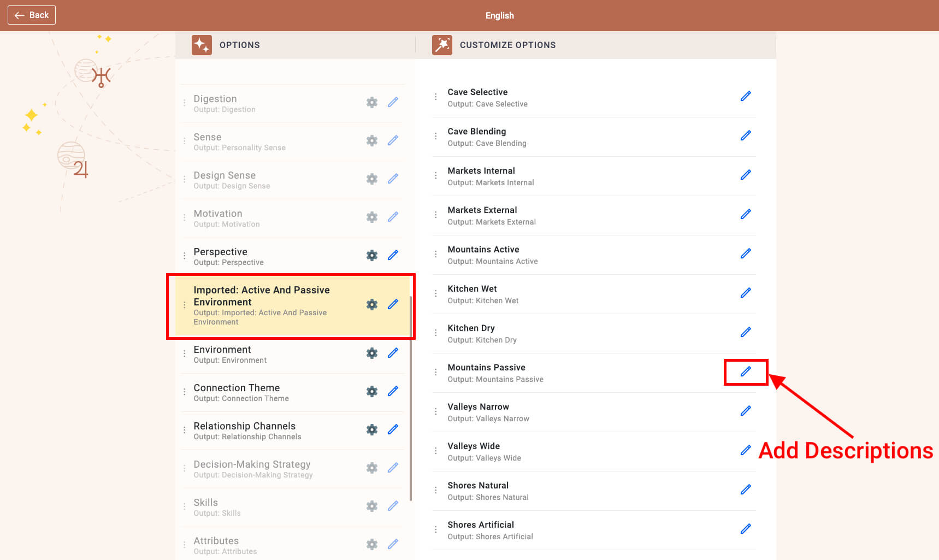Edit Mountains Passive to add descriptions
This screenshot has height=560, width=939.
point(746,372)
